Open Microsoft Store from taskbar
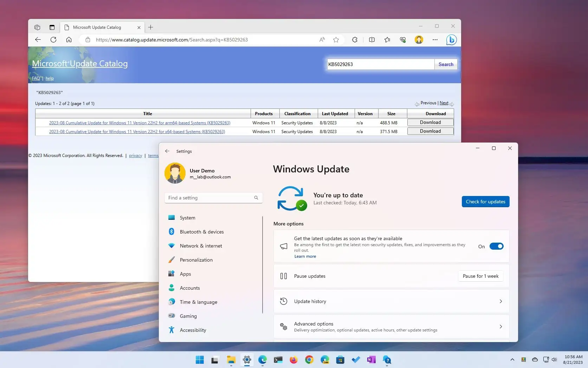 click(x=340, y=360)
